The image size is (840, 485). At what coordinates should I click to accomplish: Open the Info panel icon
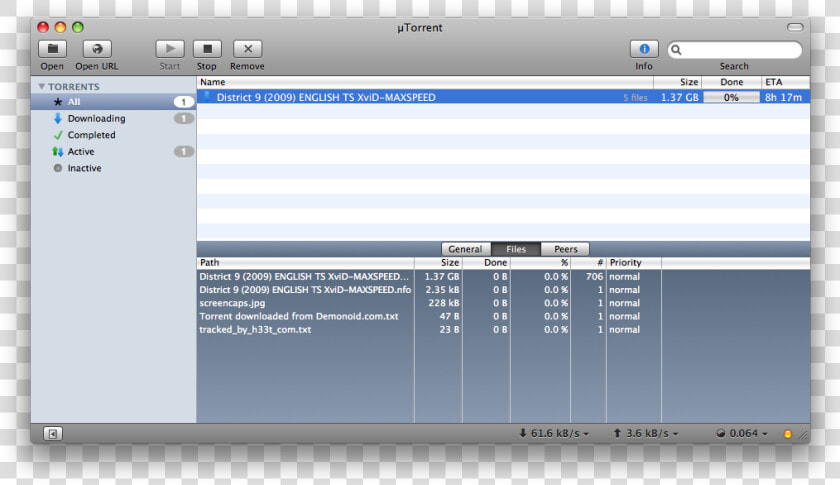point(644,49)
